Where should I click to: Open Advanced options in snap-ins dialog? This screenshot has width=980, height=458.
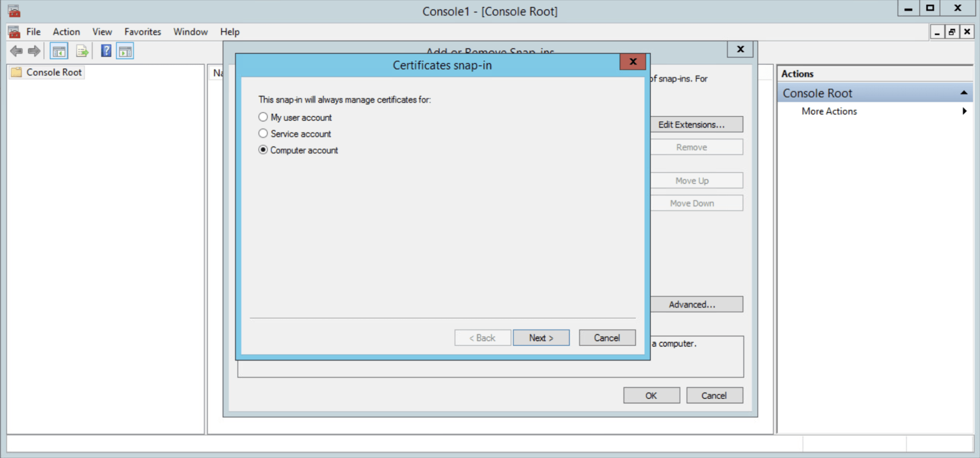[x=696, y=305]
